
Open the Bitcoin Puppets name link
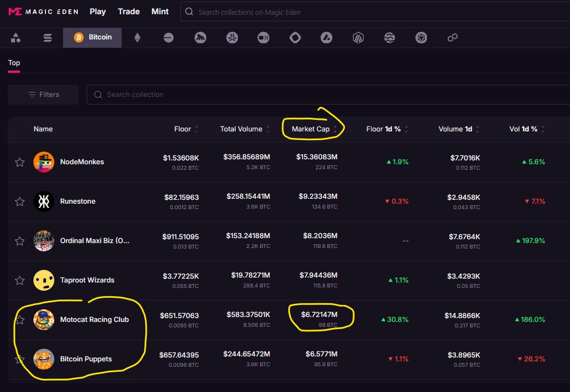(86, 359)
